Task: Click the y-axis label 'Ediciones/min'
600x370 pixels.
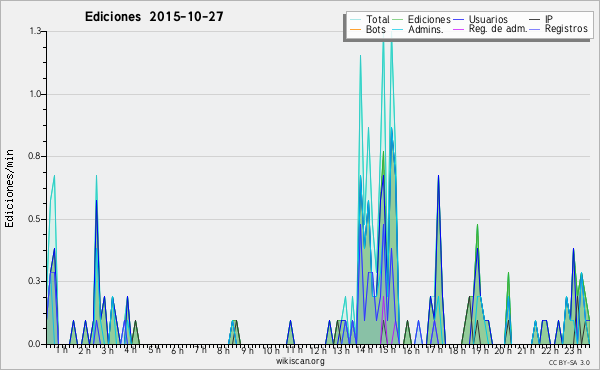Action: [9, 188]
